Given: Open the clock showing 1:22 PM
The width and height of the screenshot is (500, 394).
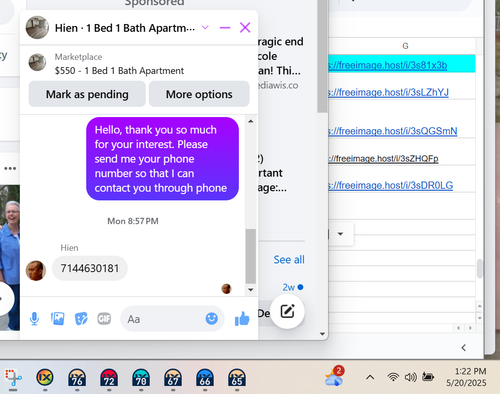Looking at the screenshot, I should [x=466, y=377].
